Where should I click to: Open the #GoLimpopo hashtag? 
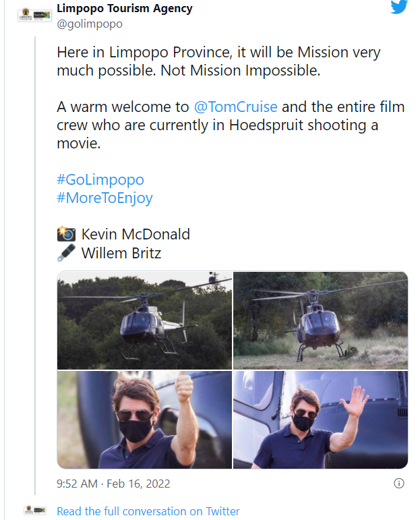pos(100,179)
